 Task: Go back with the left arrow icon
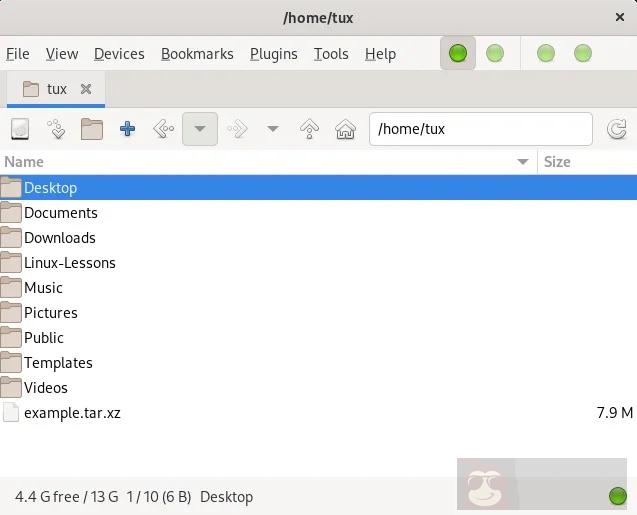click(x=164, y=129)
